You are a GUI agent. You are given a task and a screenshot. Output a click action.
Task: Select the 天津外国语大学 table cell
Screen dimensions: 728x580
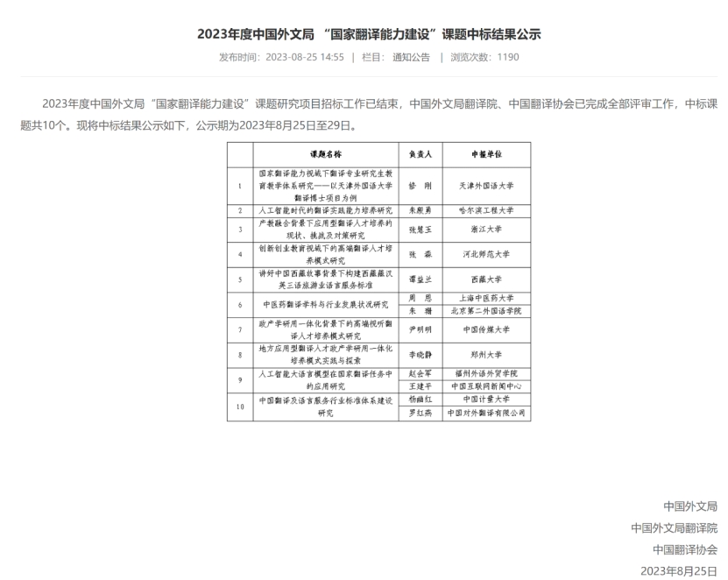click(485, 186)
